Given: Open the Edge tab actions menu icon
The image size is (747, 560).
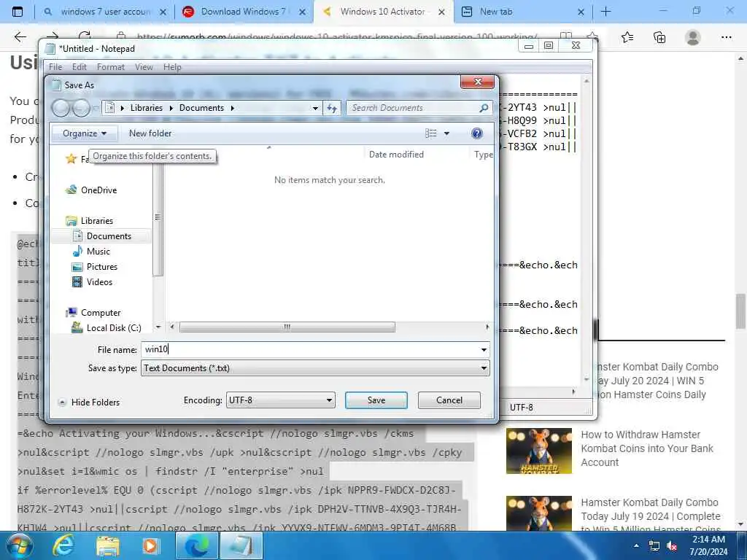Looking at the screenshot, I should pyautogui.click(x=18, y=12).
